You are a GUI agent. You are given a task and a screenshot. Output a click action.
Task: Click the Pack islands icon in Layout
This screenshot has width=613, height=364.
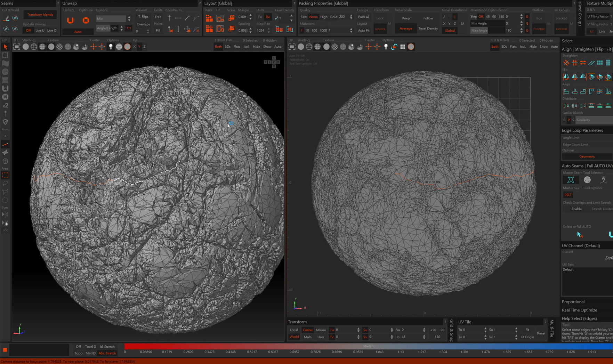(x=209, y=18)
